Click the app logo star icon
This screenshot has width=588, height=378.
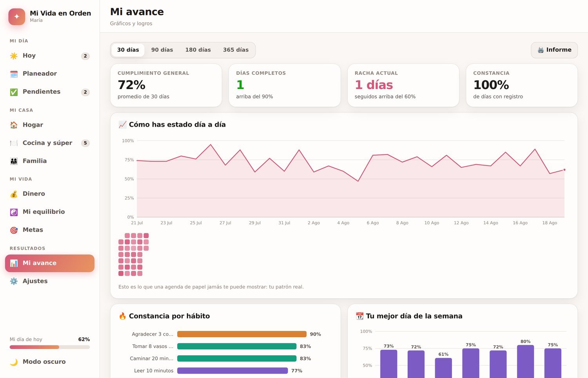tap(17, 16)
